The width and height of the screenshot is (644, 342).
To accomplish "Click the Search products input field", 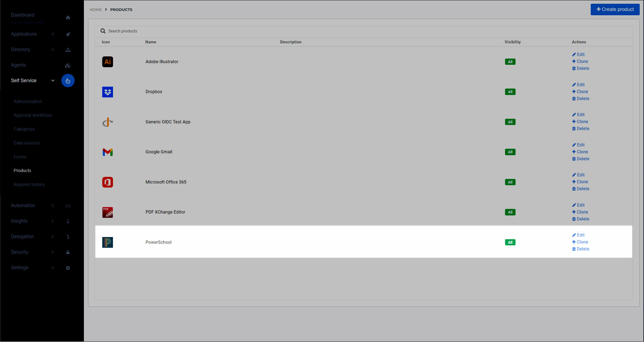I will (364, 31).
